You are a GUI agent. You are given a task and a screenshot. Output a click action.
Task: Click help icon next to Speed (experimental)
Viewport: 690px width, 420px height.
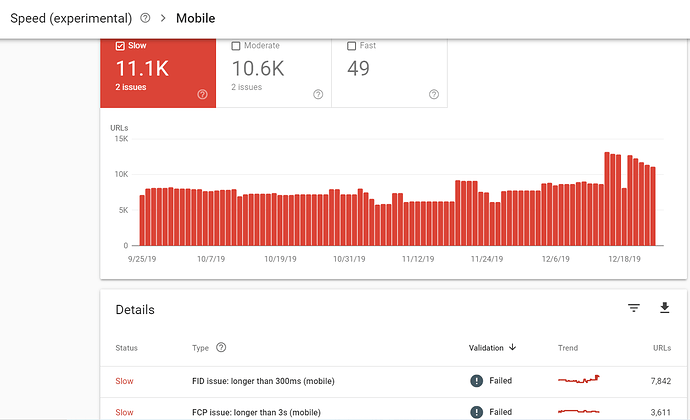[145, 18]
